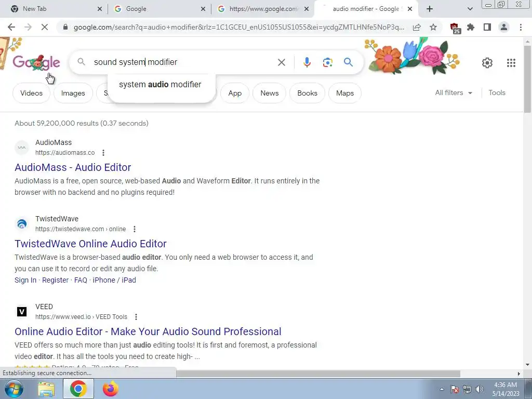Screen dimensions: 532x399
Task: Open the Chrome profile avatar
Action: click(504, 27)
